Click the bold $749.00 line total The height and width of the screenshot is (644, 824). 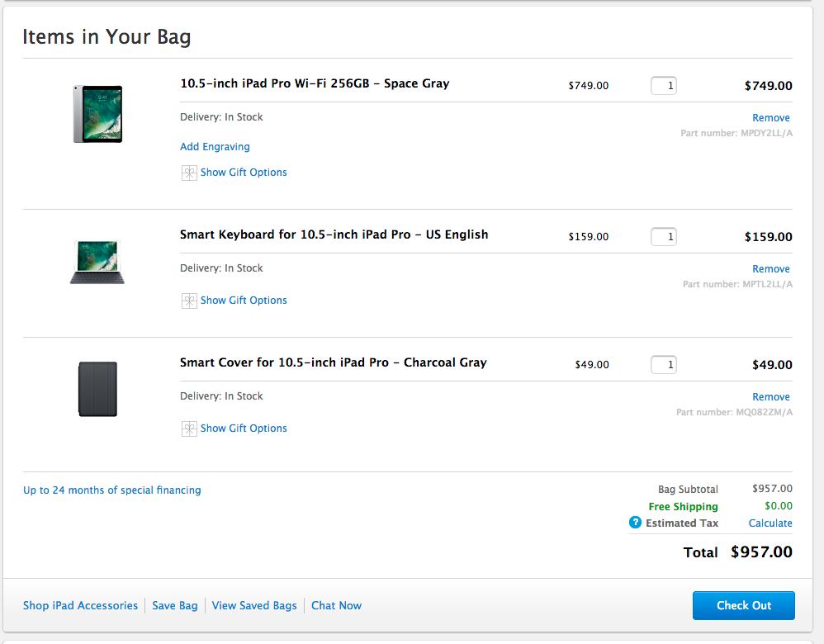pos(769,86)
